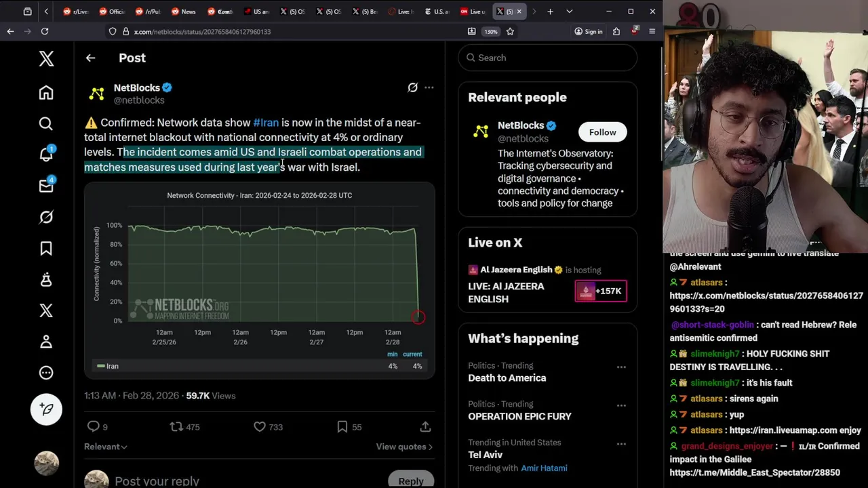Bookmark this page with star icon
Image resolution: width=868 pixels, height=488 pixels.
510,31
